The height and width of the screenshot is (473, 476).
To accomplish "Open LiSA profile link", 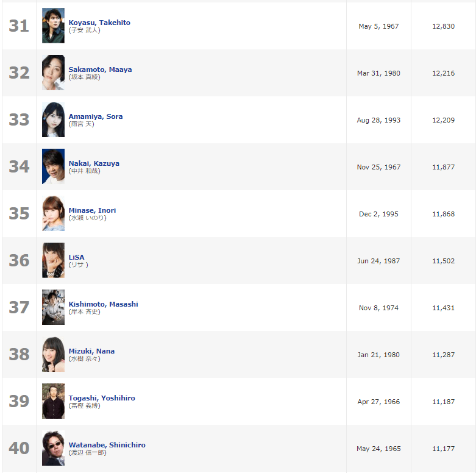I will point(77,257).
